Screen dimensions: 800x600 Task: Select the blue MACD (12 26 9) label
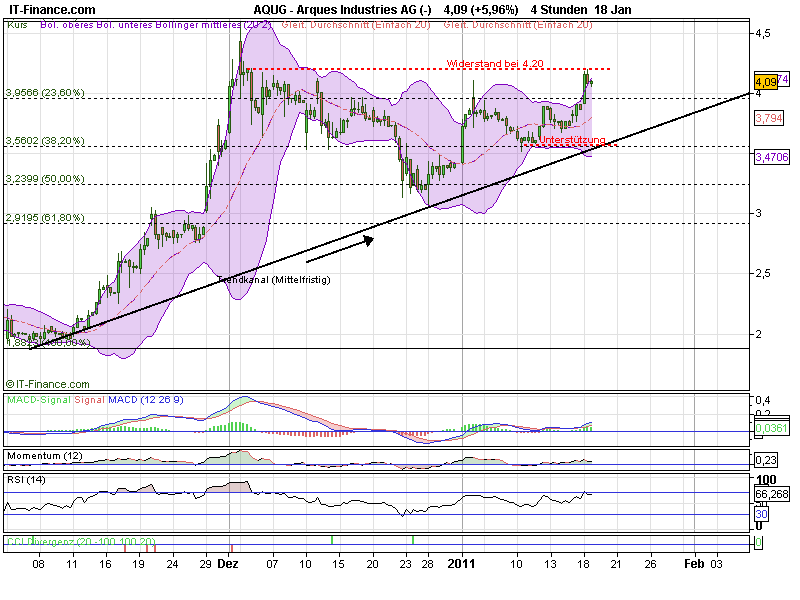coord(145,400)
